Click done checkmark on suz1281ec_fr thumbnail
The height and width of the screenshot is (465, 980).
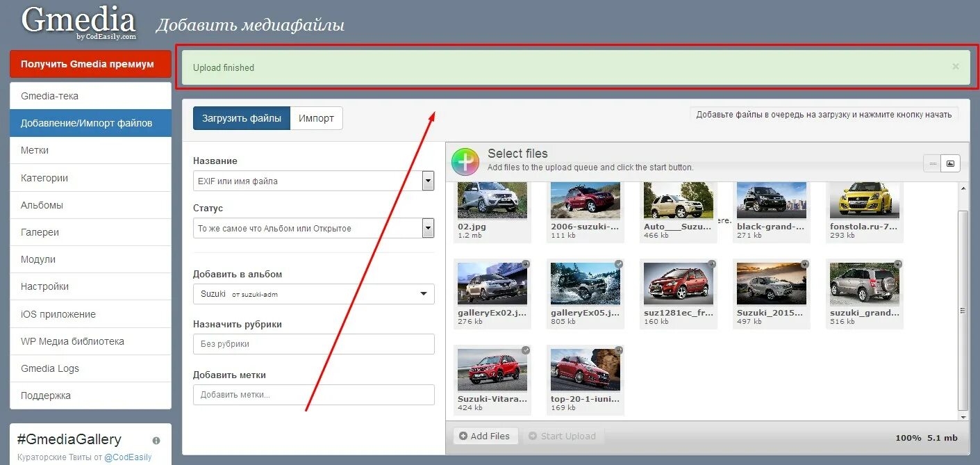pyautogui.click(x=712, y=263)
